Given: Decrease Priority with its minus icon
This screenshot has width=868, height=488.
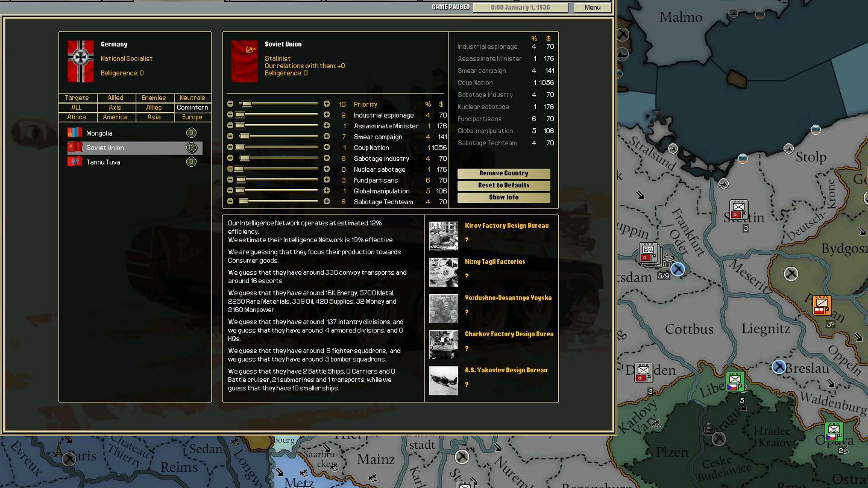Looking at the screenshot, I should pos(230,104).
